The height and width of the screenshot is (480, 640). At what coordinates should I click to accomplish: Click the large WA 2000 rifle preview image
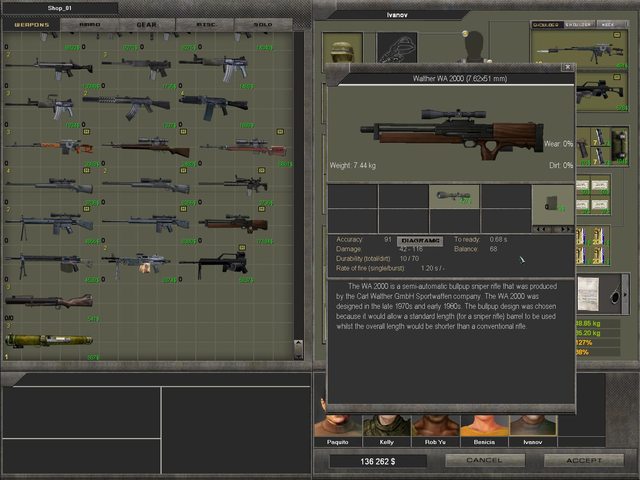(452, 133)
